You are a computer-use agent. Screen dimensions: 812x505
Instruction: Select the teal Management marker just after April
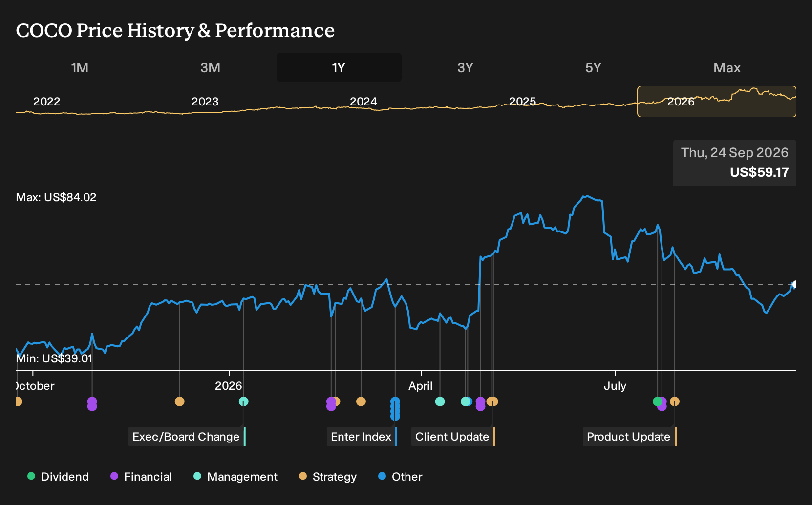coord(440,401)
